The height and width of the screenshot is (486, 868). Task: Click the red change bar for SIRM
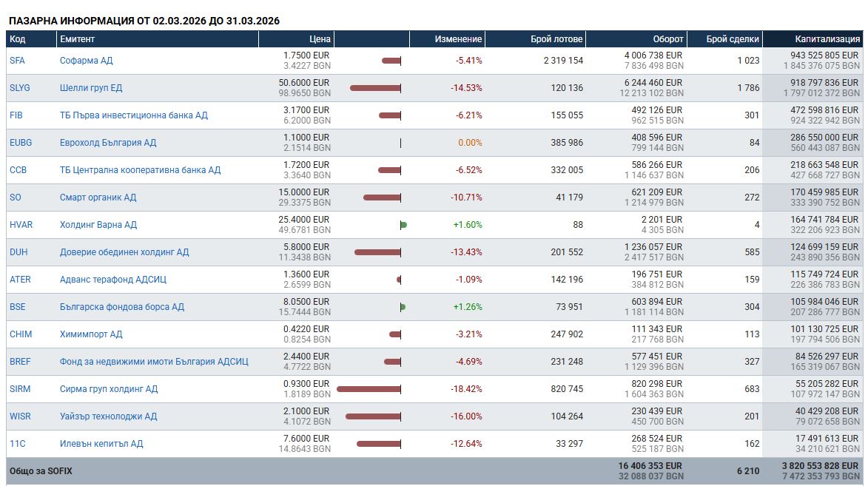tap(369, 389)
